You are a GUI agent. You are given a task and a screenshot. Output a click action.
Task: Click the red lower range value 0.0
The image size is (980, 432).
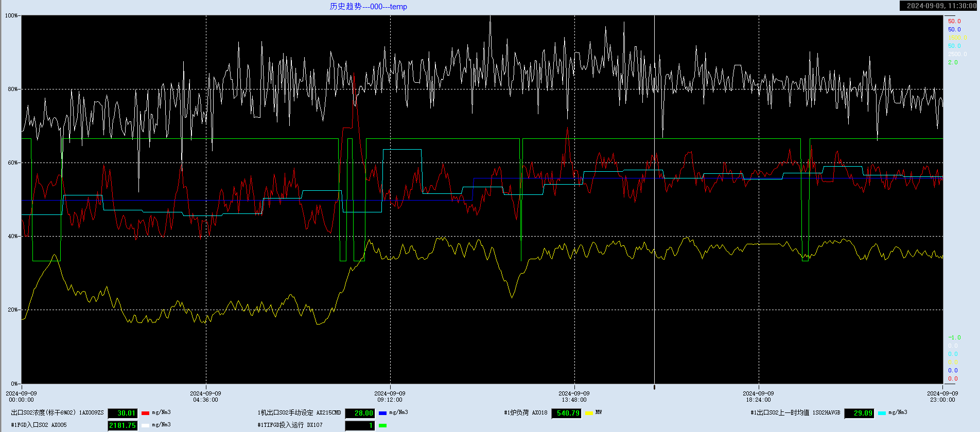[953, 379]
